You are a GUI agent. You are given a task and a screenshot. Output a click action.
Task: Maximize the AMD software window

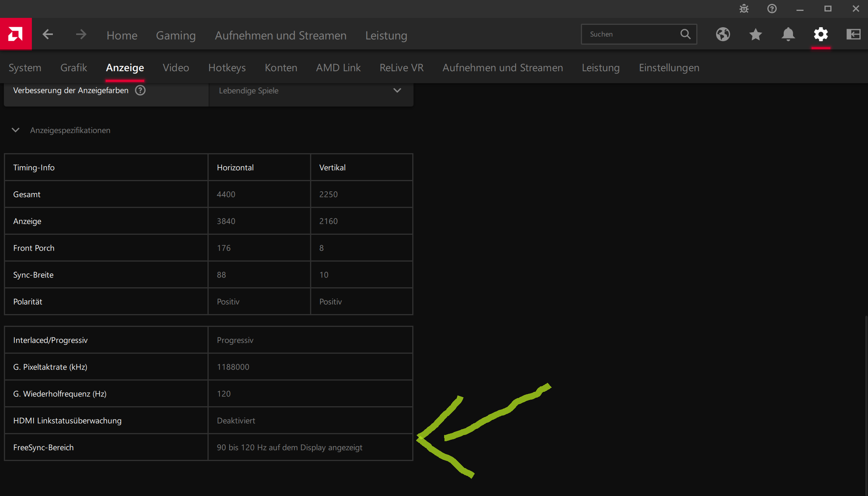coord(828,9)
